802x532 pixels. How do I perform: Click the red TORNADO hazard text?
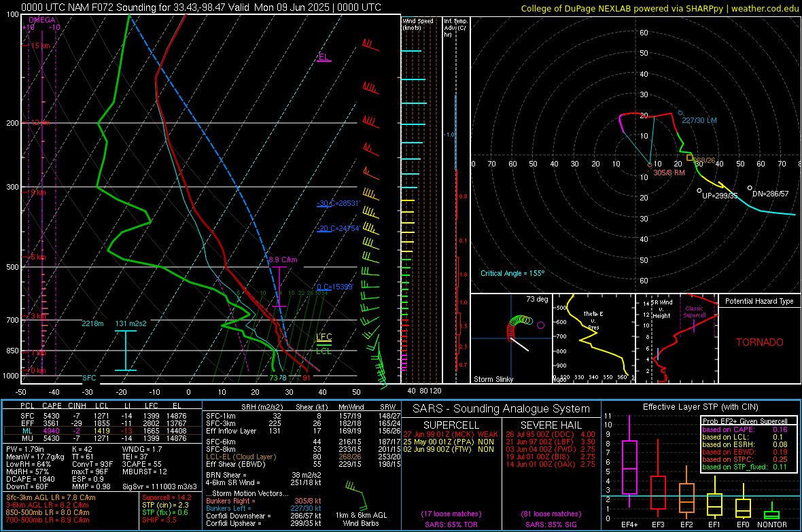point(760,342)
